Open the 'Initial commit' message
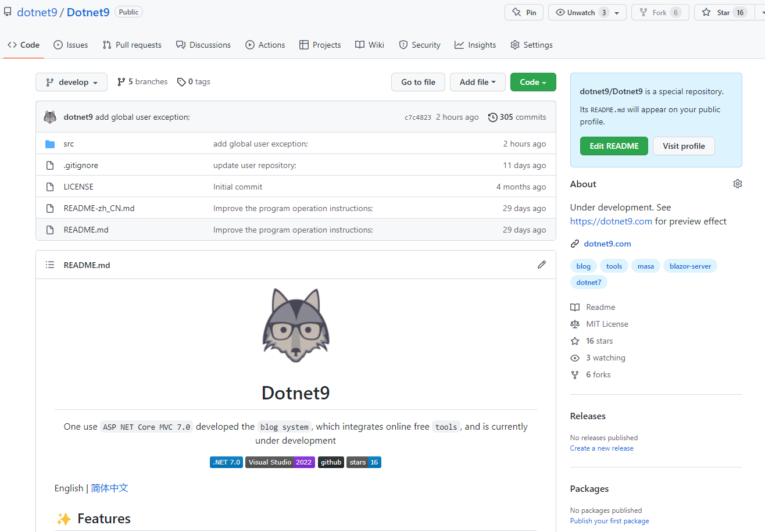 point(238,187)
